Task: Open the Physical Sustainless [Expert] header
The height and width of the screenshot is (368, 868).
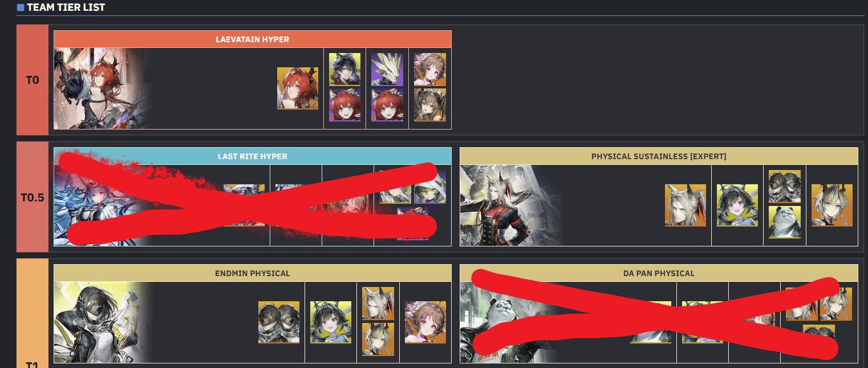Action: click(x=659, y=156)
